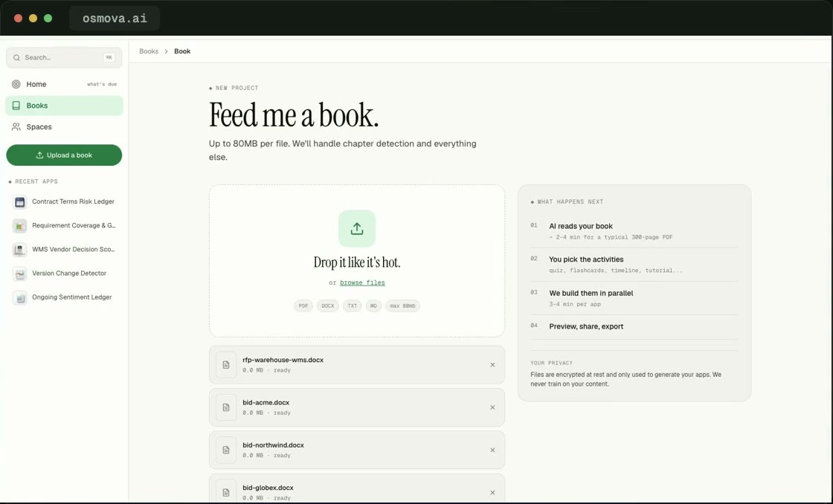Open the Version Change Detector app
The height and width of the screenshot is (504, 833).
coord(64,274)
